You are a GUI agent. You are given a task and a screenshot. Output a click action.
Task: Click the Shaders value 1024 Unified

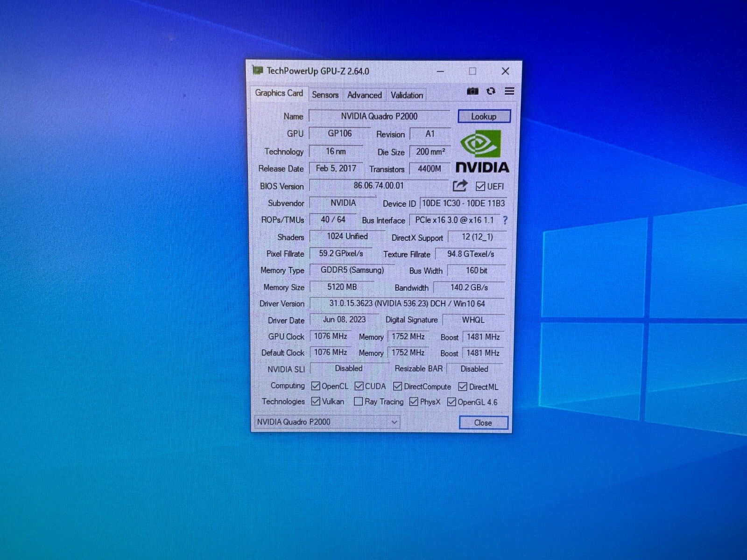click(347, 236)
